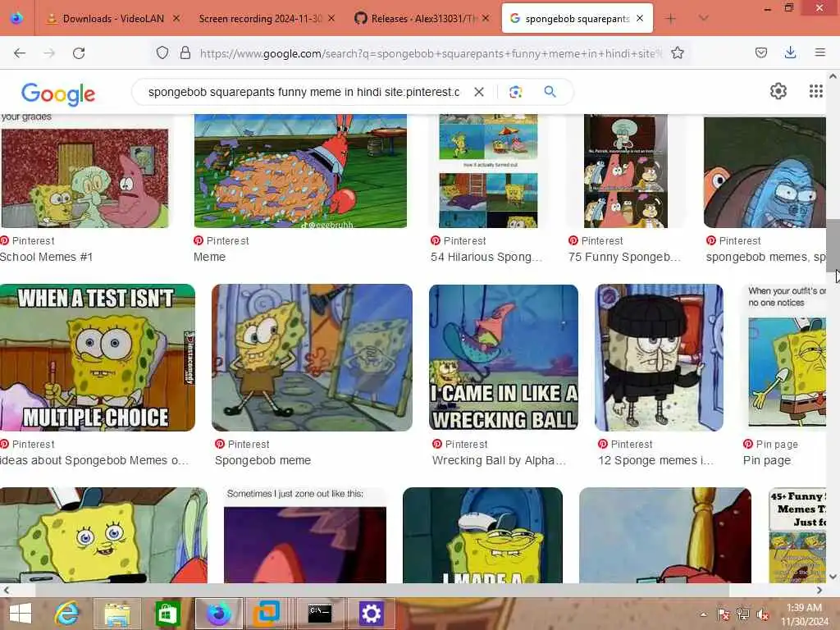
Task: Open the 75 Funny Spongebob thumbnail
Action: coord(626,171)
